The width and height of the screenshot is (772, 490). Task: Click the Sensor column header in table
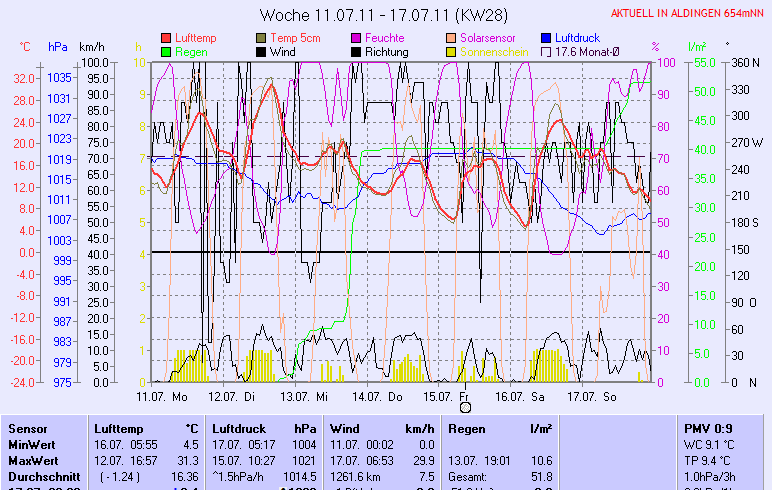[x=27, y=428]
